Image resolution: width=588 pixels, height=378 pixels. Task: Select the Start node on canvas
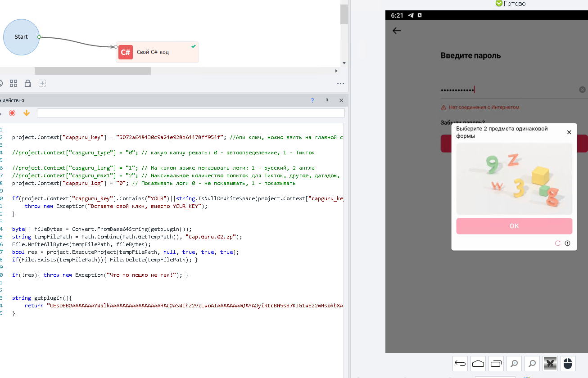point(21,37)
